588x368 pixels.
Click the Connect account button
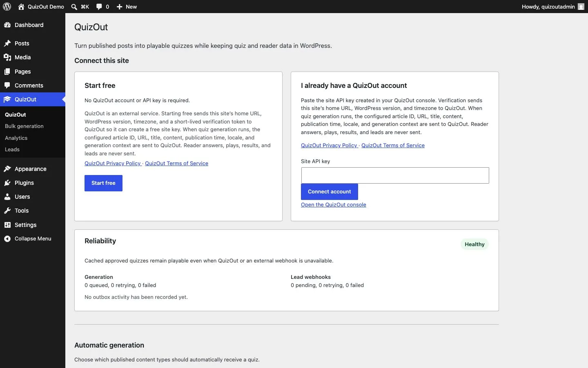click(329, 192)
